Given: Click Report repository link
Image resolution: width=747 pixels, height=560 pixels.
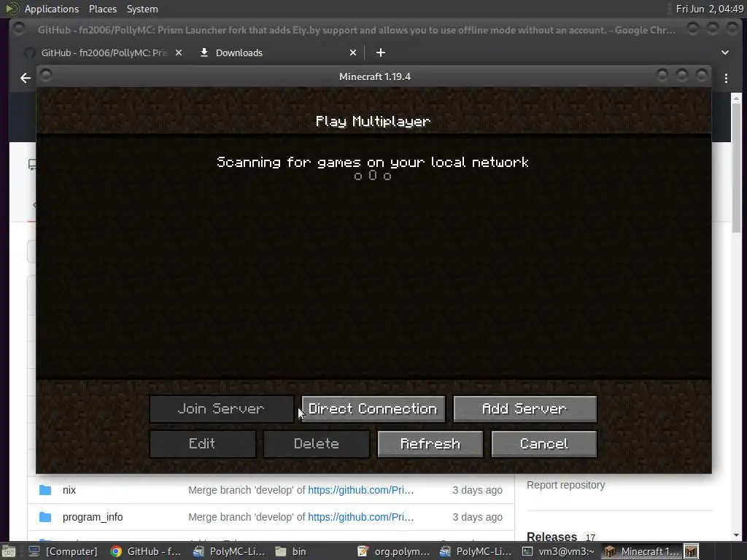Looking at the screenshot, I should tap(565, 485).
